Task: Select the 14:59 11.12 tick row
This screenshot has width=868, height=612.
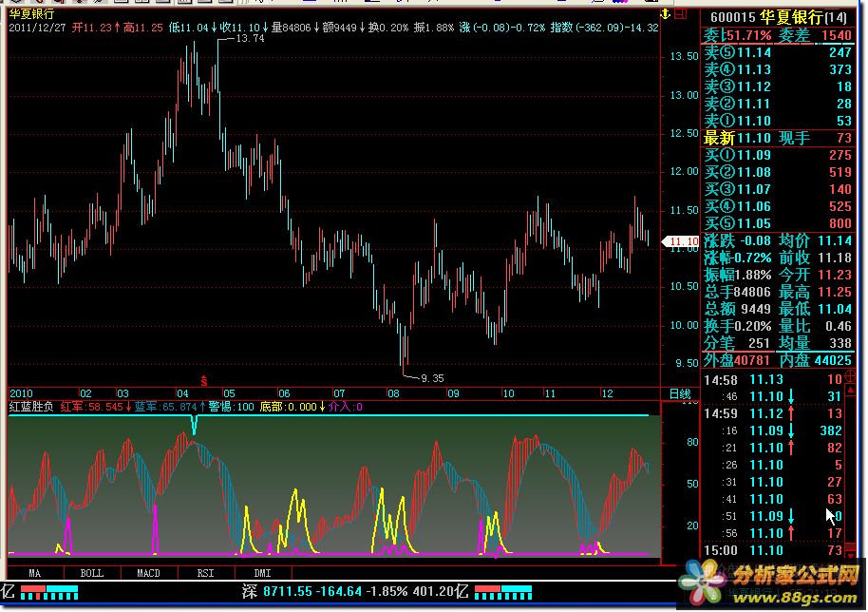Action: click(773, 413)
